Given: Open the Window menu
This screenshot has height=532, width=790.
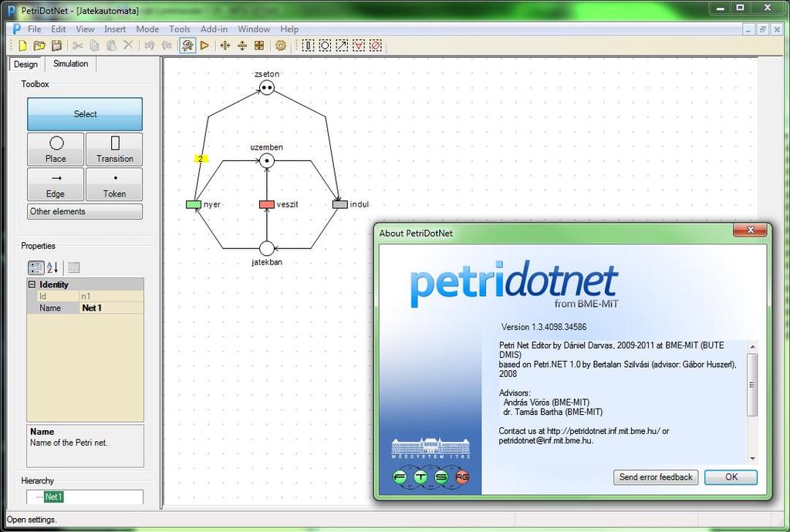Looking at the screenshot, I should (254, 29).
